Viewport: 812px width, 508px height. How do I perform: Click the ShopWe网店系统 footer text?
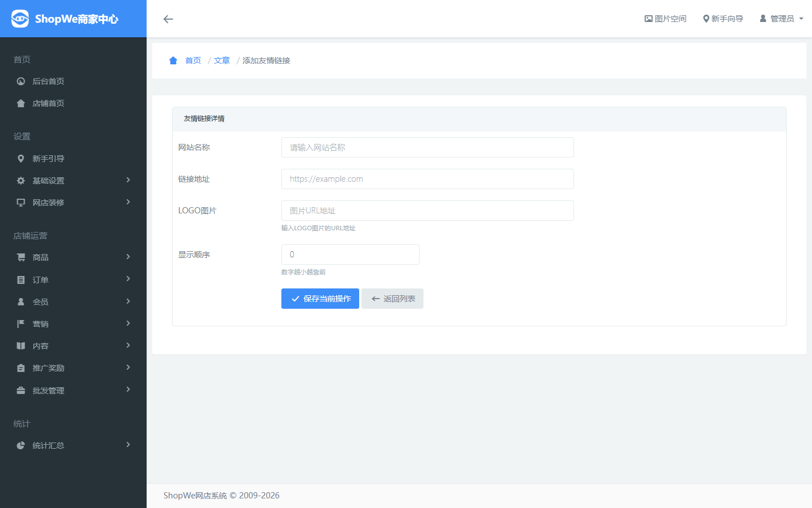point(222,496)
